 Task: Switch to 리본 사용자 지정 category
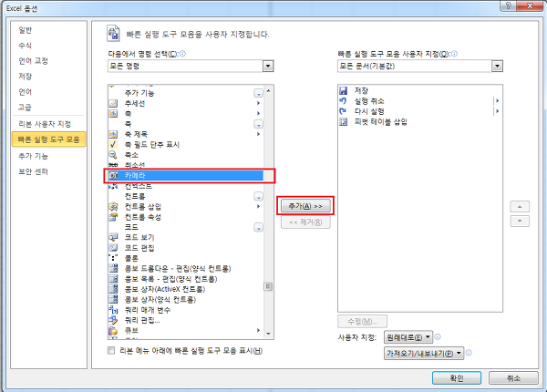click(45, 124)
